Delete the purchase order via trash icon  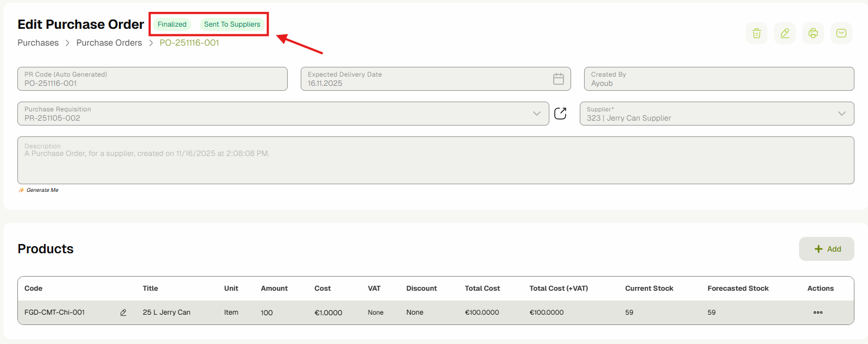tap(756, 33)
